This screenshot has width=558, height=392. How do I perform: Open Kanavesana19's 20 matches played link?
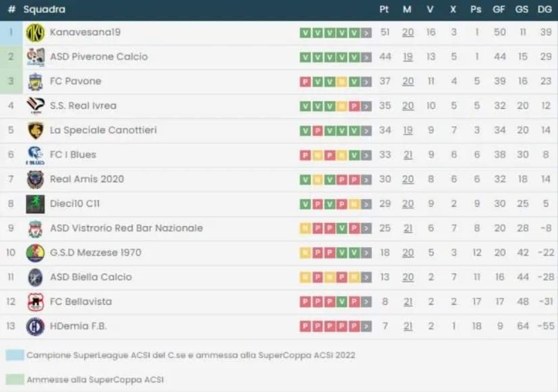coord(408,32)
